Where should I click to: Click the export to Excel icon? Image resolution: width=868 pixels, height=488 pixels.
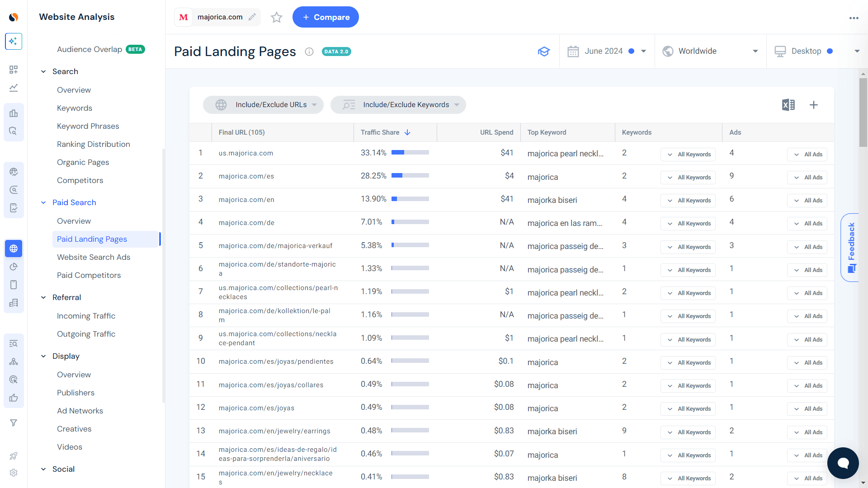(x=788, y=104)
